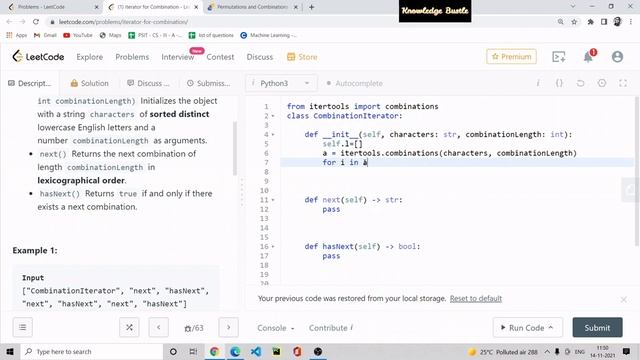Open the Gmail bookmark
The image size is (640, 360).
(x=45, y=35)
